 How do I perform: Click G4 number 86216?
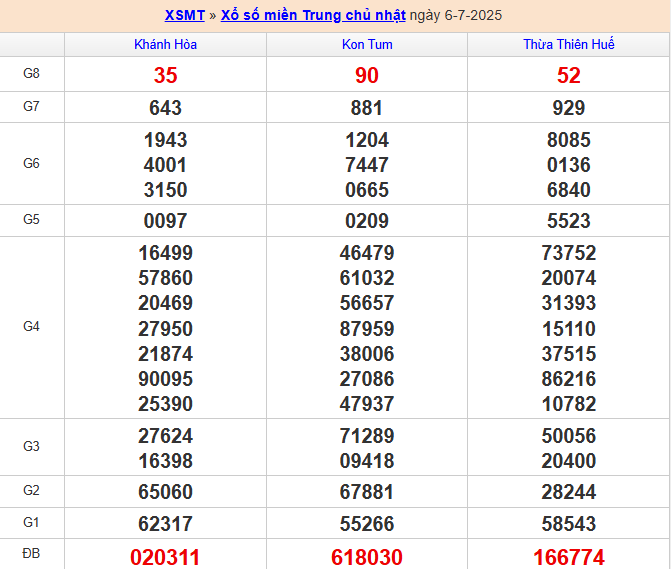tap(569, 379)
